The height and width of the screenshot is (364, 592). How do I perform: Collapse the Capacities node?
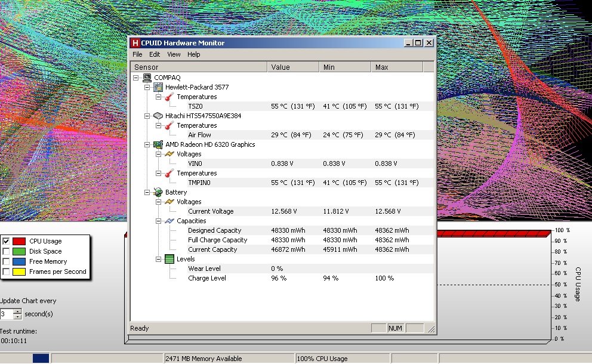(159, 221)
